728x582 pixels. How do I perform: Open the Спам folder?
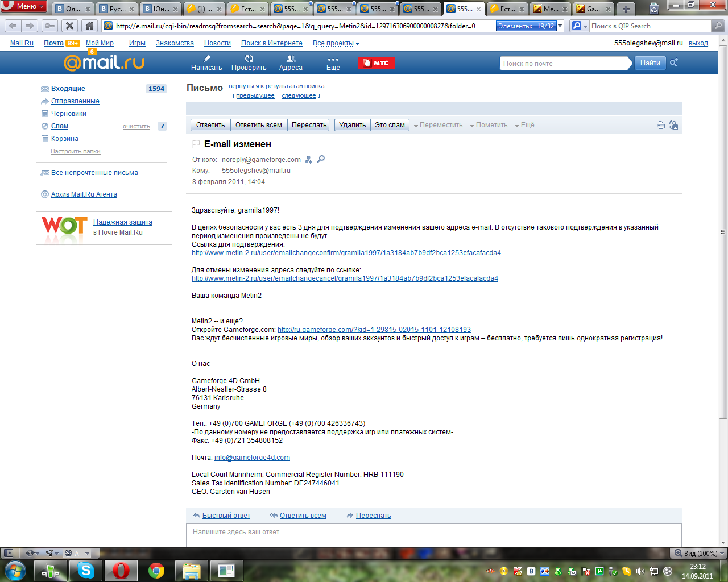coord(60,126)
